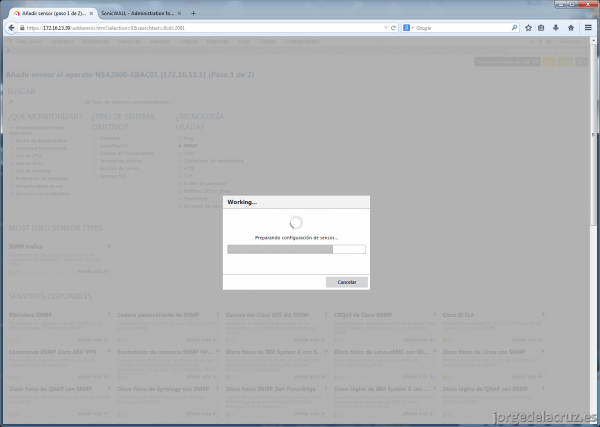Click help icon beside Cisco IP SLA
Image resolution: width=600 pixels, height=427 pixels.
(x=543, y=315)
